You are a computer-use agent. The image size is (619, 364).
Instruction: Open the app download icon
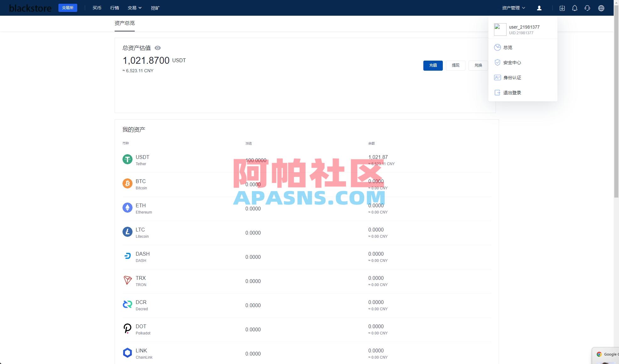click(562, 8)
